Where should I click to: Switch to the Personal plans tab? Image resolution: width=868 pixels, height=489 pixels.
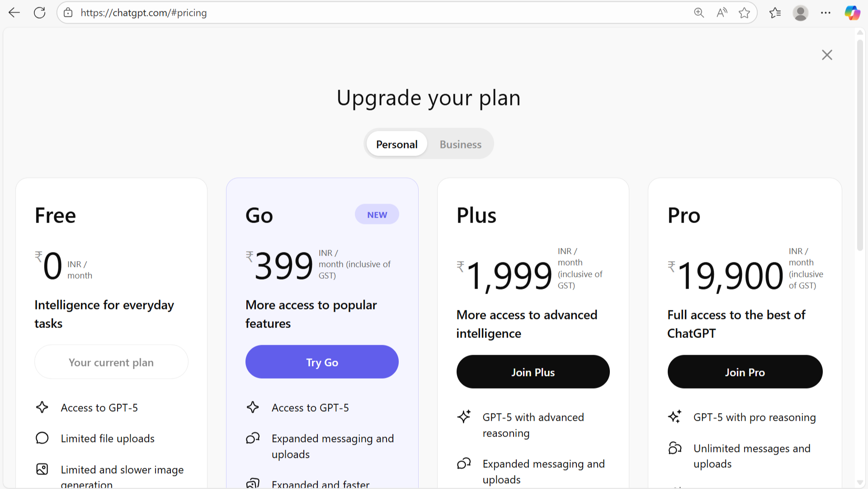click(396, 144)
